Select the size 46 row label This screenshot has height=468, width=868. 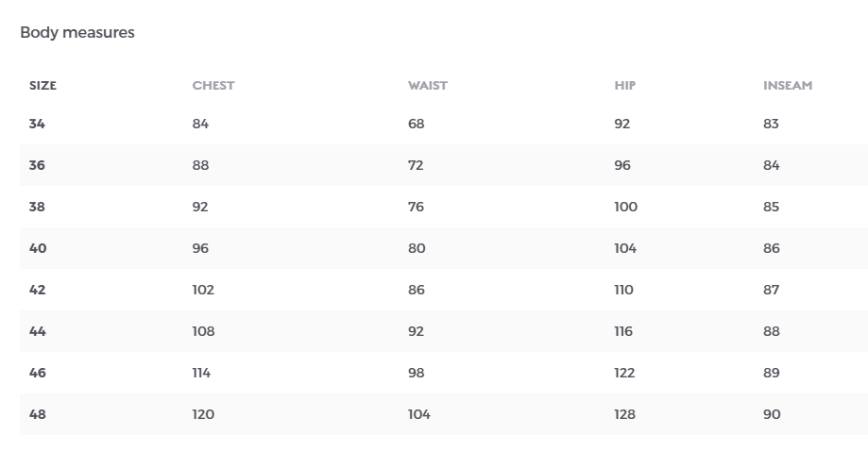[x=37, y=373]
